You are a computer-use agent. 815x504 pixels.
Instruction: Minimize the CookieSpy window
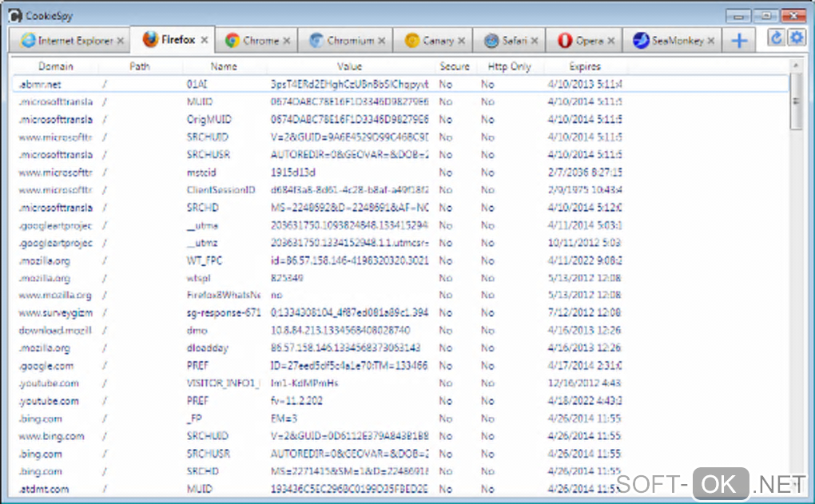click(x=738, y=16)
